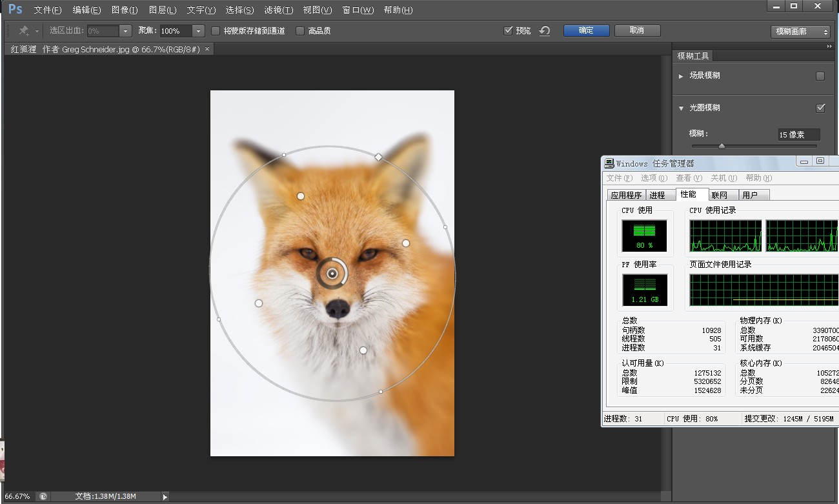Open the 选区出血 dropdown arrow
The image size is (839, 504).
[x=126, y=31]
